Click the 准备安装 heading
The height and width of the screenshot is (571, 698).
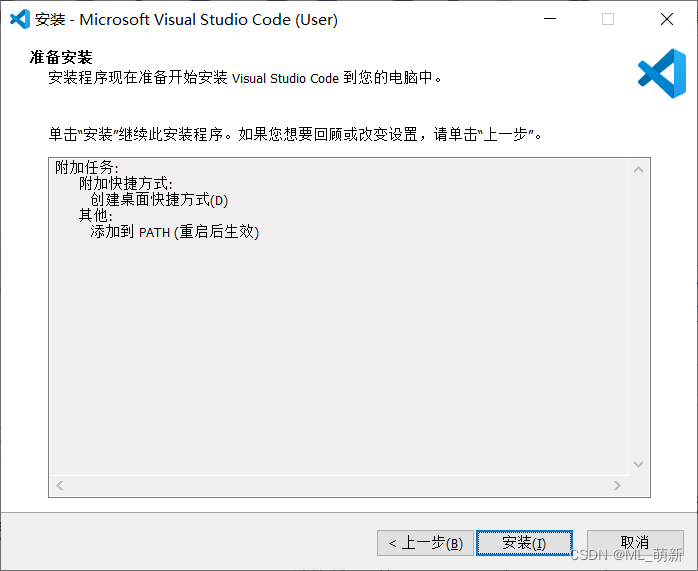[x=61, y=57]
